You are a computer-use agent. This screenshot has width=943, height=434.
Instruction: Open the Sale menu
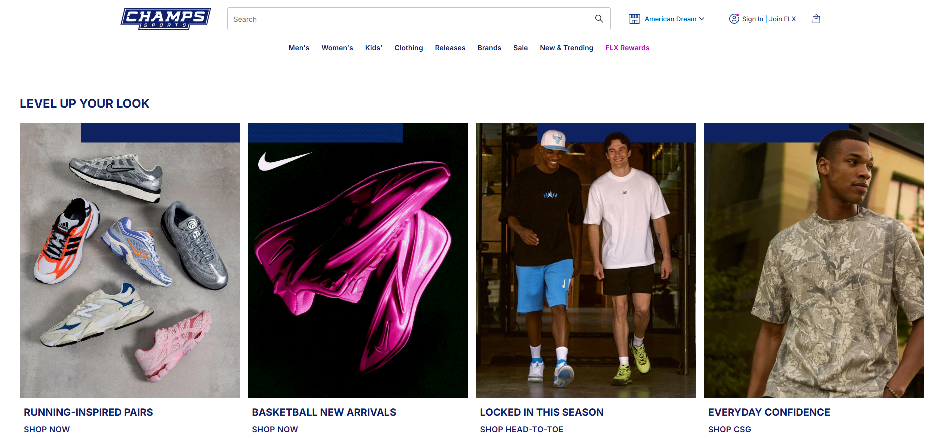(520, 47)
